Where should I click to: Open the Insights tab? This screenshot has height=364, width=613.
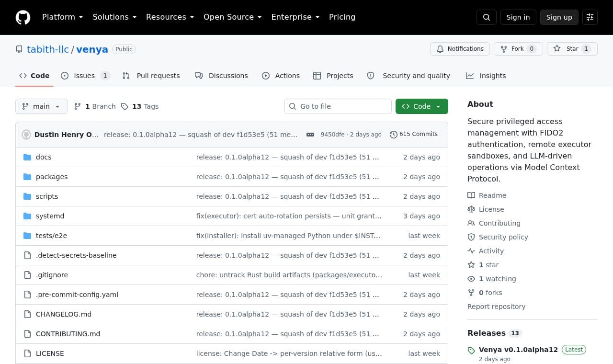[486, 76]
